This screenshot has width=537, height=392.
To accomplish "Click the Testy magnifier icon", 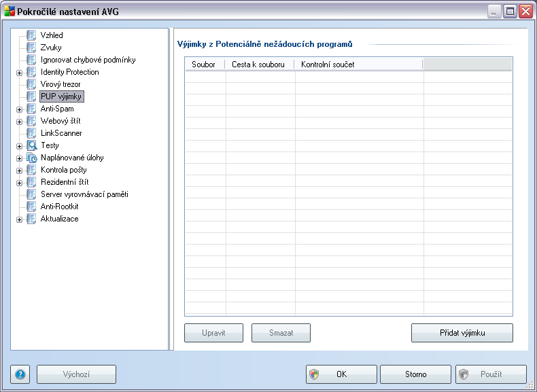I will pos(31,145).
